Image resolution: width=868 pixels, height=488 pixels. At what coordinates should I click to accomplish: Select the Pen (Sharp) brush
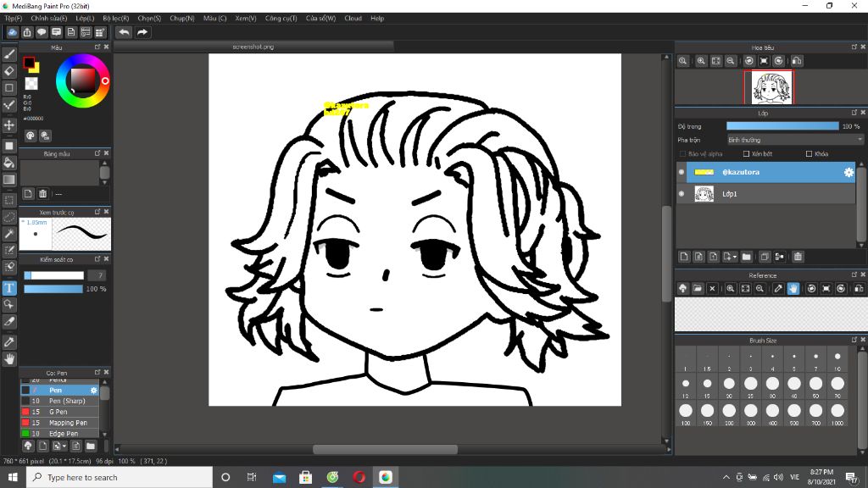click(60, 401)
